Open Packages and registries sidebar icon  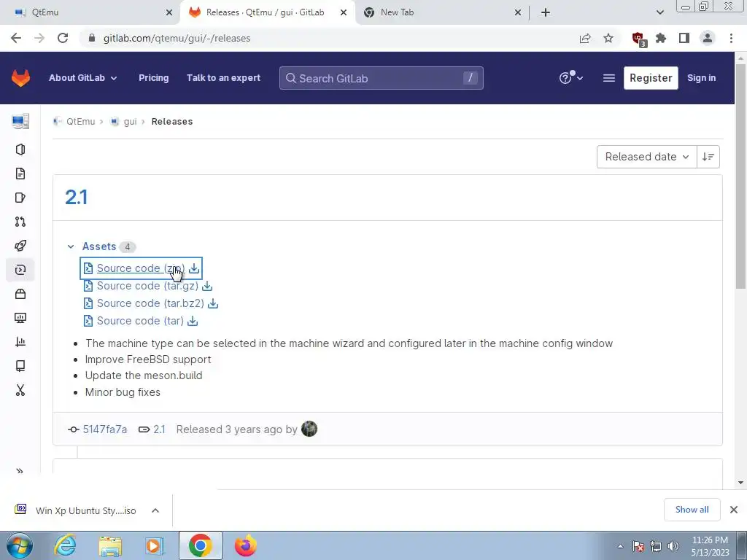click(20, 294)
